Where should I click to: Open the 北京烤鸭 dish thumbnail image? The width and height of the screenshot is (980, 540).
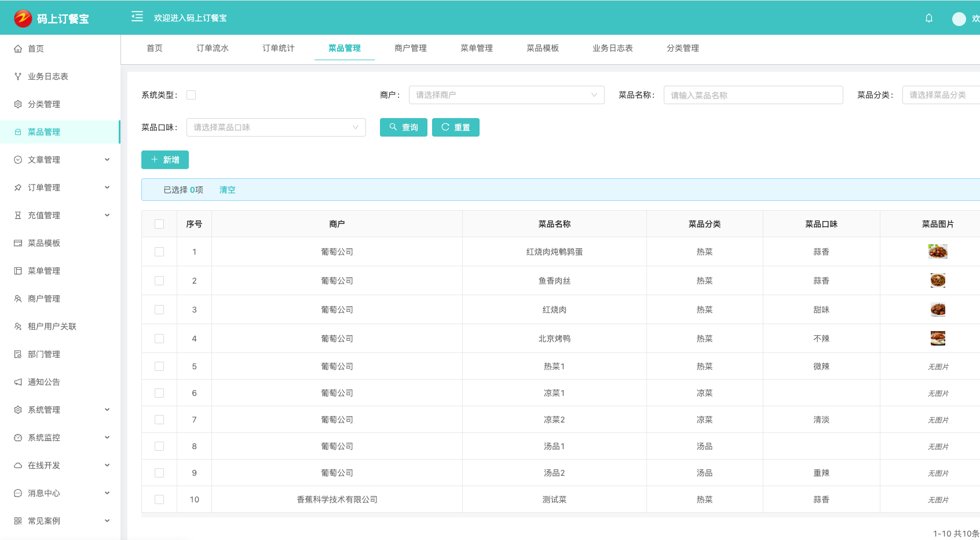[938, 339]
